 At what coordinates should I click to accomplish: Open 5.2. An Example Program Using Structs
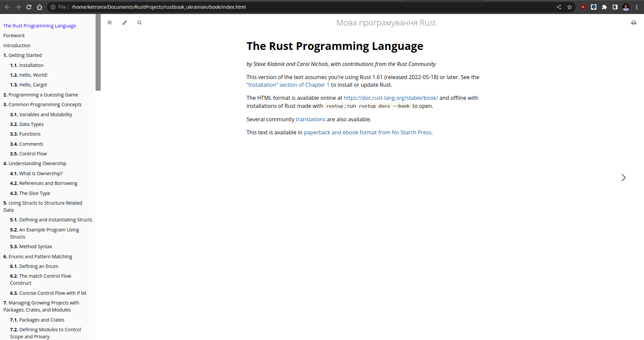45,233
